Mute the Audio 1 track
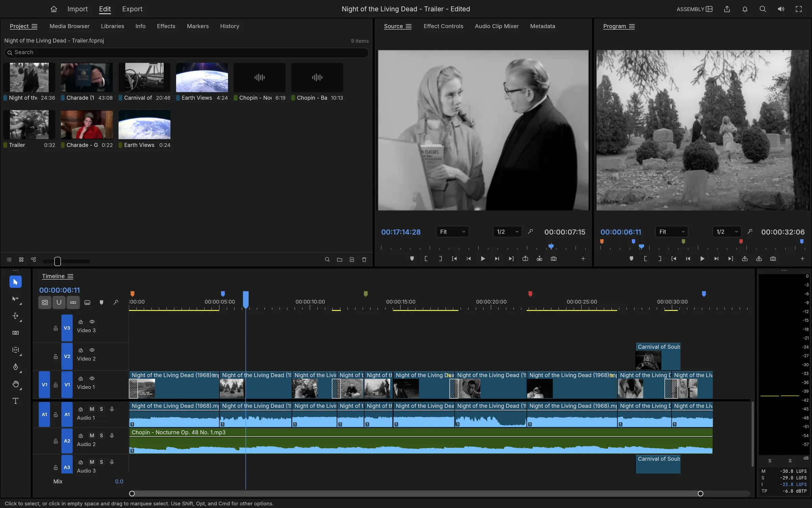The image size is (812, 508). pyautogui.click(x=92, y=409)
